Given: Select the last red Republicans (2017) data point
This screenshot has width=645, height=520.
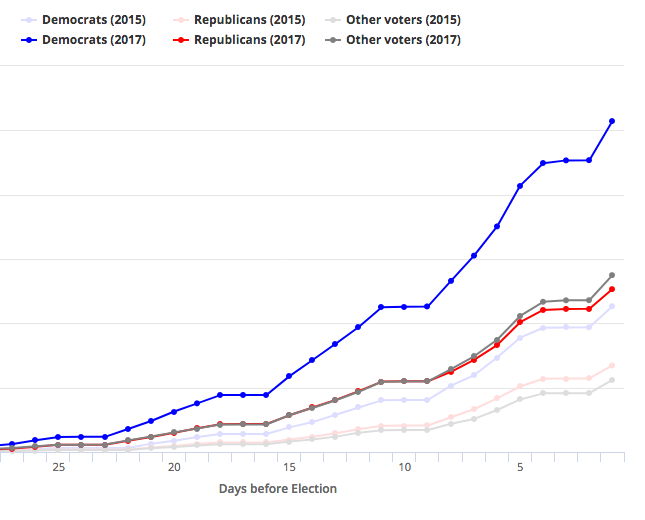Looking at the screenshot, I should tap(612, 289).
